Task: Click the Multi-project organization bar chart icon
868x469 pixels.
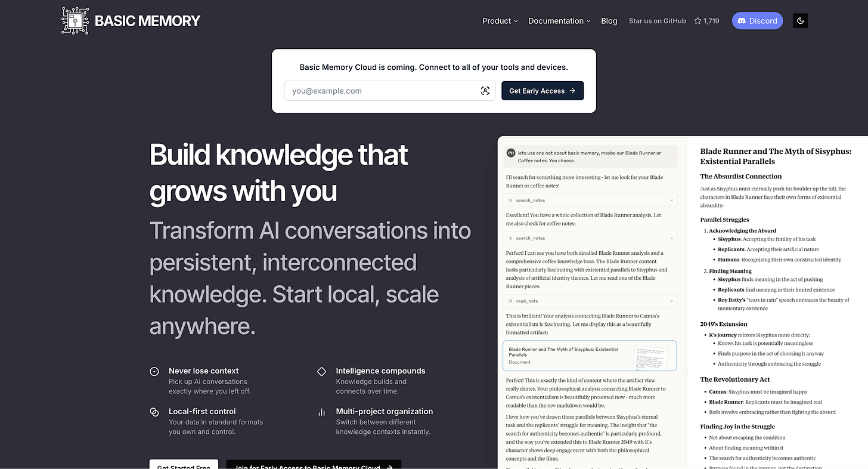Action: point(321,412)
